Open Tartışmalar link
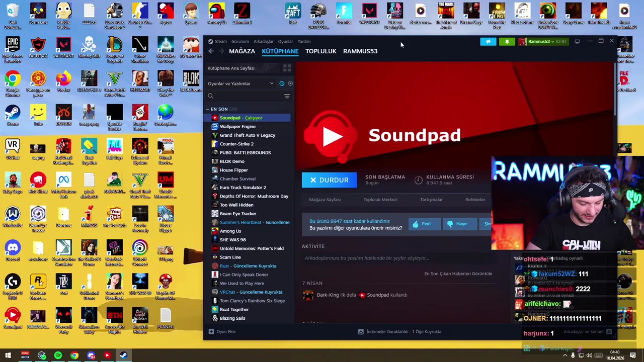The height and width of the screenshot is (362, 644). tap(431, 200)
